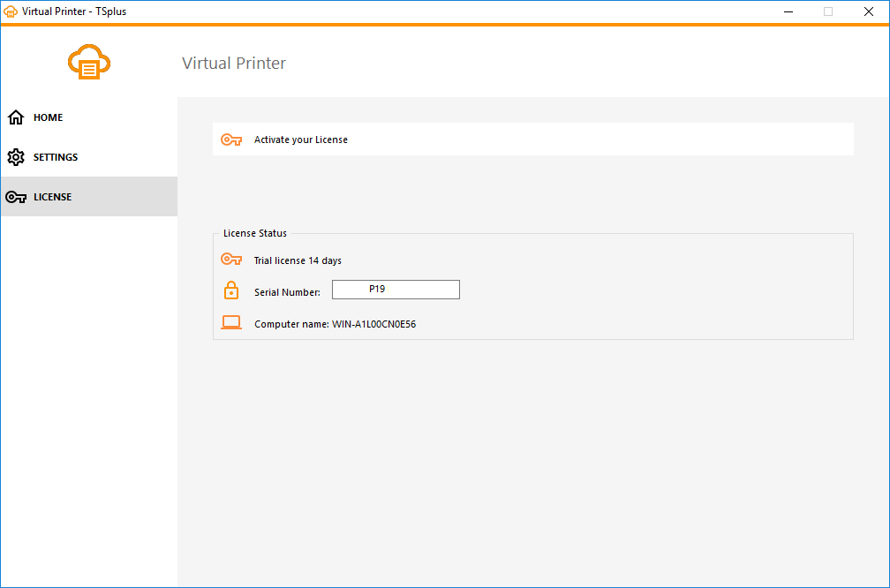The height and width of the screenshot is (588, 890).
Task: Click the computer icon next to Computer name
Action: (x=231, y=322)
